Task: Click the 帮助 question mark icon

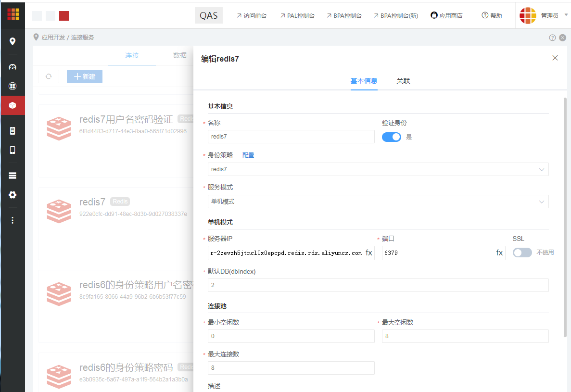Action: [485, 15]
